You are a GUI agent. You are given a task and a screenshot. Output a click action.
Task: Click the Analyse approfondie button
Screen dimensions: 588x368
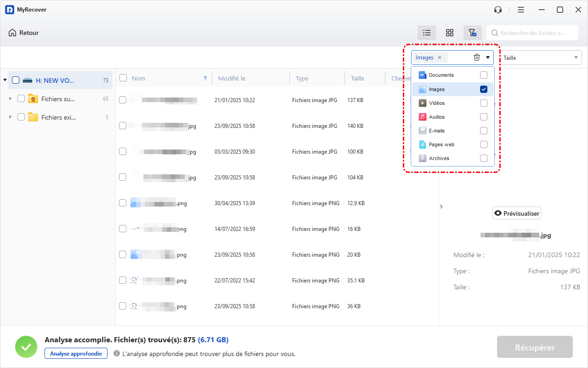click(76, 354)
